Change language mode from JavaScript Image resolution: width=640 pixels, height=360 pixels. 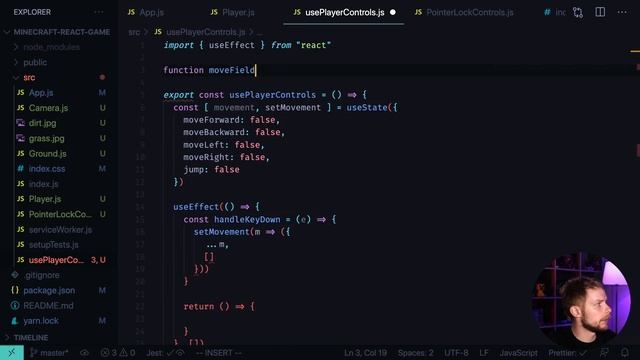point(518,353)
